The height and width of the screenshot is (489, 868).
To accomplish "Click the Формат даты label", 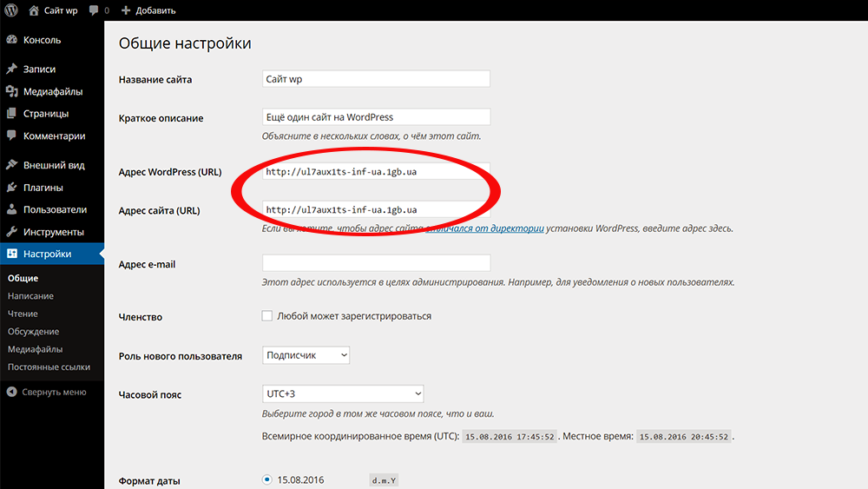I will point(149,480).
